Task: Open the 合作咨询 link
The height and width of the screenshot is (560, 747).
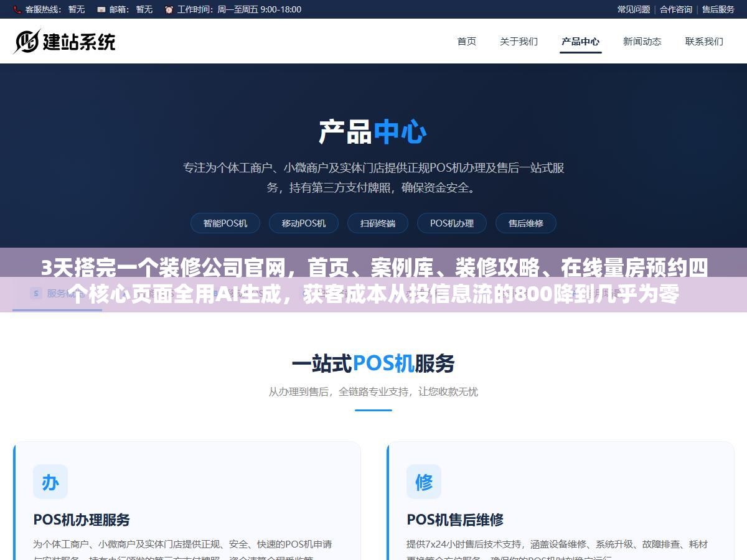Action: click(x=676, y=9)
